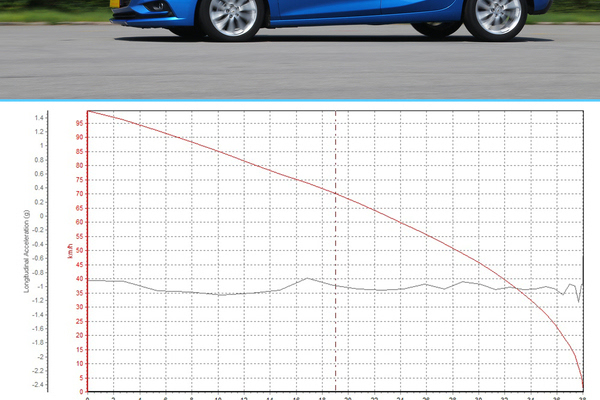
Task: Click the red curve's starting point at top left
Action: coord(89,111)
